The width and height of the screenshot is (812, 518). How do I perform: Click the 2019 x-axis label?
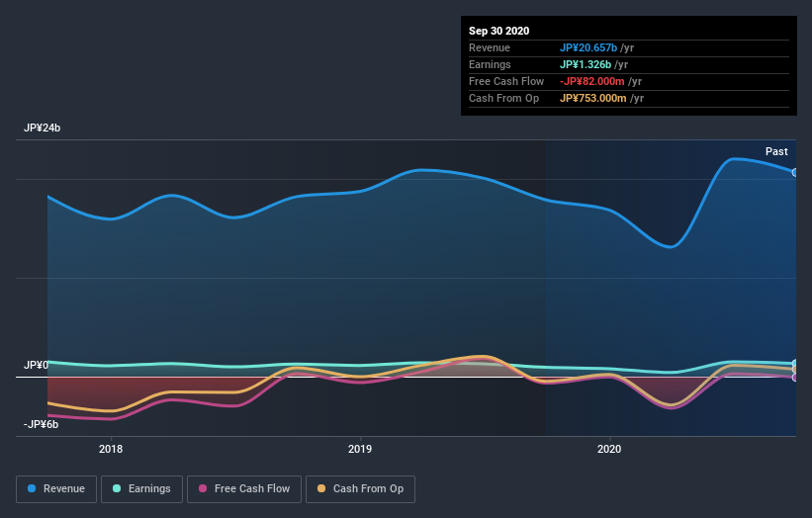click(360, 449)
